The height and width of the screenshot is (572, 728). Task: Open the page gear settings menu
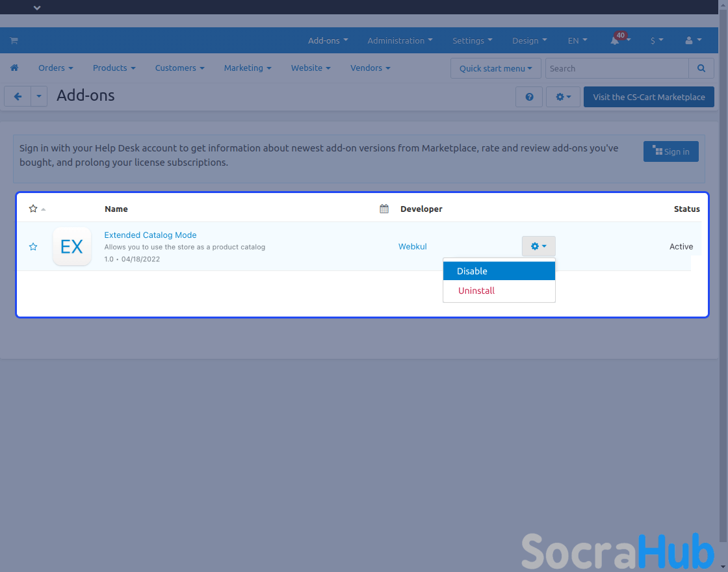pos(563,97)
